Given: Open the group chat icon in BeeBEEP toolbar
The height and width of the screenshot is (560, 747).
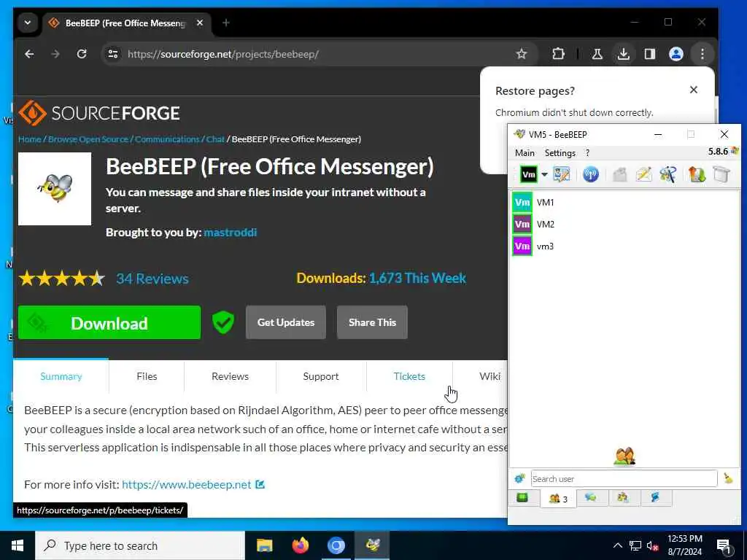Looking at the screenshot, I should pyautogui.click(x=668, y=174).
